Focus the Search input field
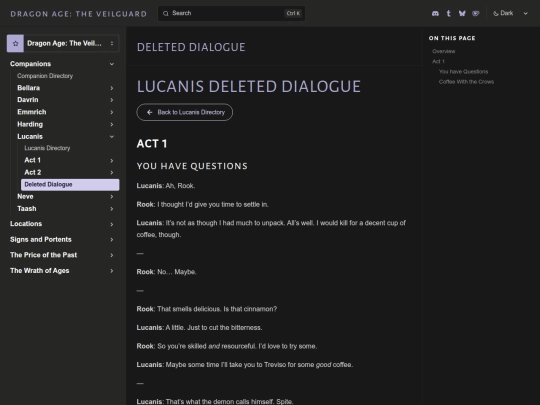This screenshot has height=405, width=540. (x=231, y=13)
